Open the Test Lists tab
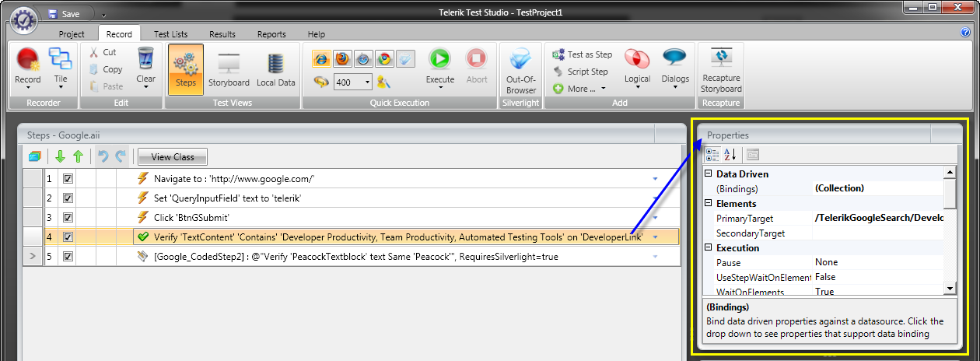The height and width of the screenshot is (361, 980). 170,34
